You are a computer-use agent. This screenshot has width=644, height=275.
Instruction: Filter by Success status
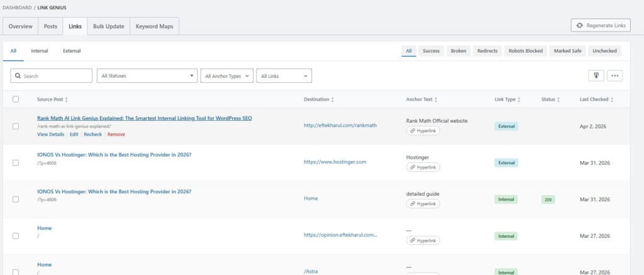point(431,51)
